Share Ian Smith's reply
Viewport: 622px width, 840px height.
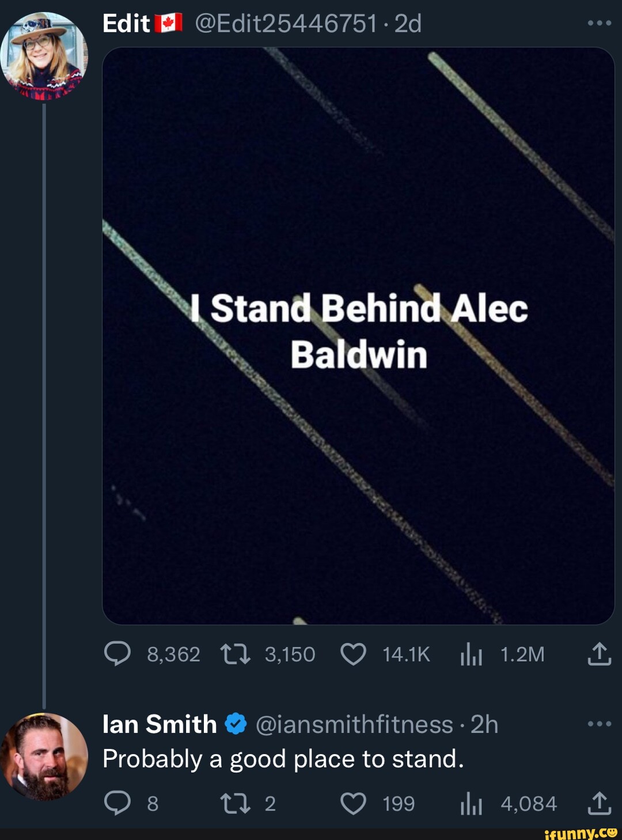click(x=599, y=802)
